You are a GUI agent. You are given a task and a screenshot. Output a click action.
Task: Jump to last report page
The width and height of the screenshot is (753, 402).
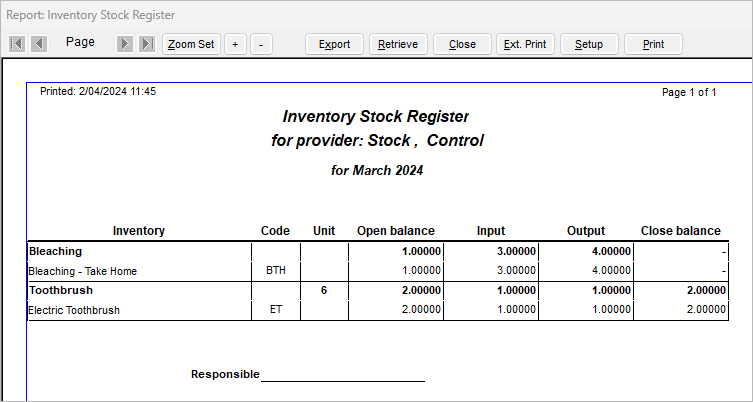click(146, 44)
